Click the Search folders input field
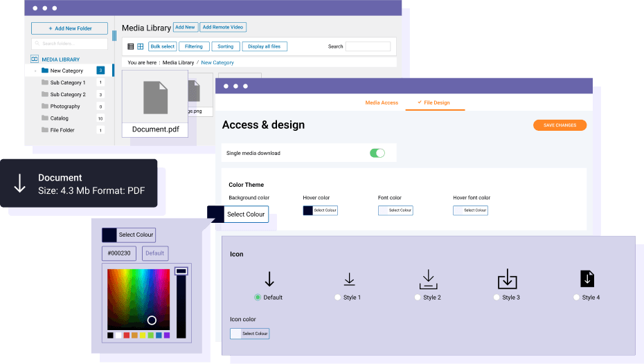 point(69,44)
